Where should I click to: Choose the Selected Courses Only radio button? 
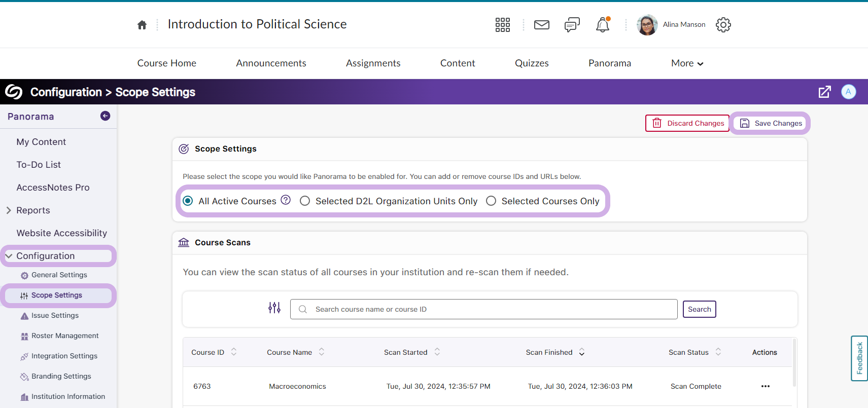[x=491, y=201]
